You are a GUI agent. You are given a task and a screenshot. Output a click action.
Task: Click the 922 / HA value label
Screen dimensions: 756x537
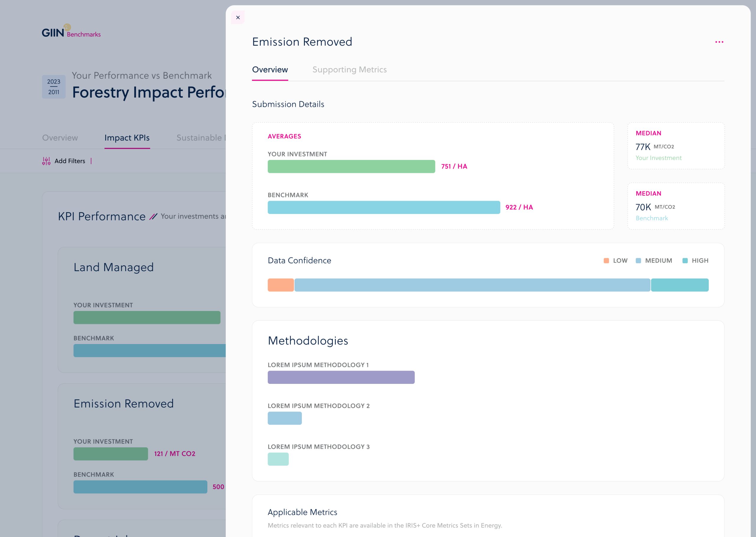(x=519, y=207)
